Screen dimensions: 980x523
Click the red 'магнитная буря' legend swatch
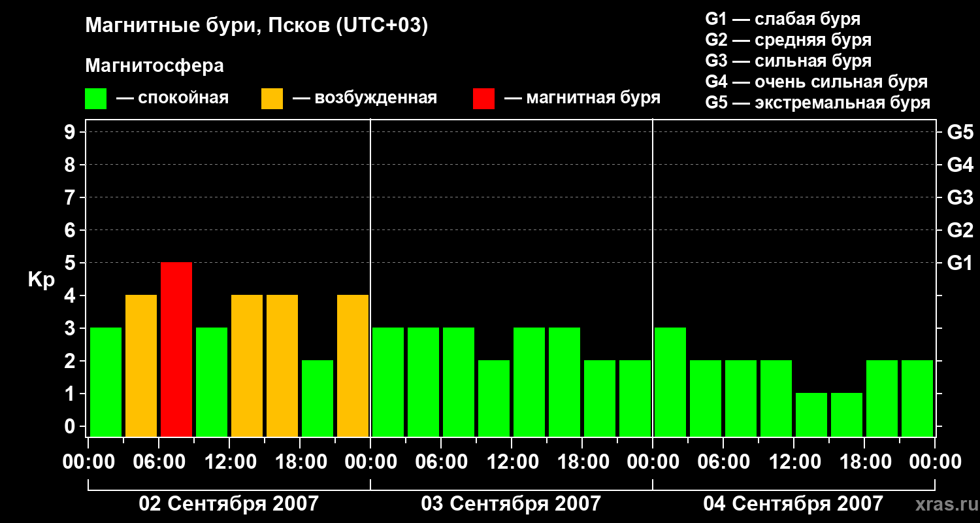(x=483, y=99)
